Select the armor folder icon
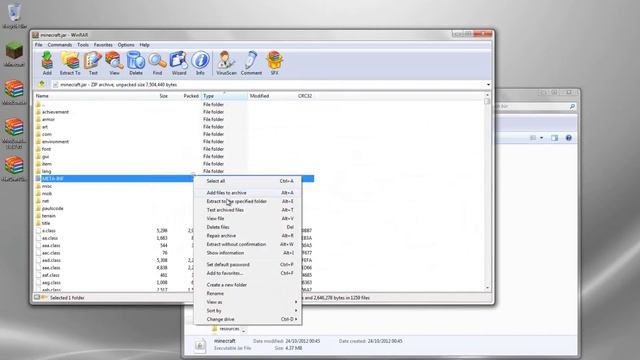Image resolution: width=640 pixels, height=360 pixels. tap(38, 119)
